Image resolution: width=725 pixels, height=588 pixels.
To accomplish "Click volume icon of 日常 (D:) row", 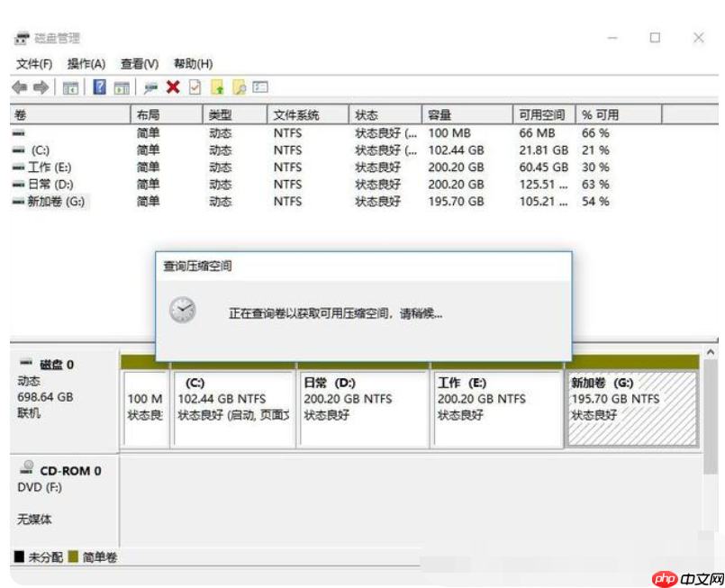I will click(19, 184).
